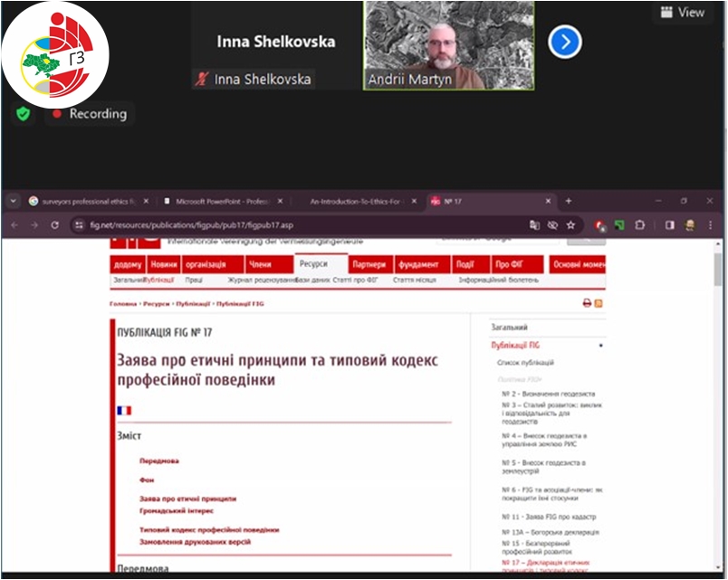Open the browser profile avatar

coord(690,225)
